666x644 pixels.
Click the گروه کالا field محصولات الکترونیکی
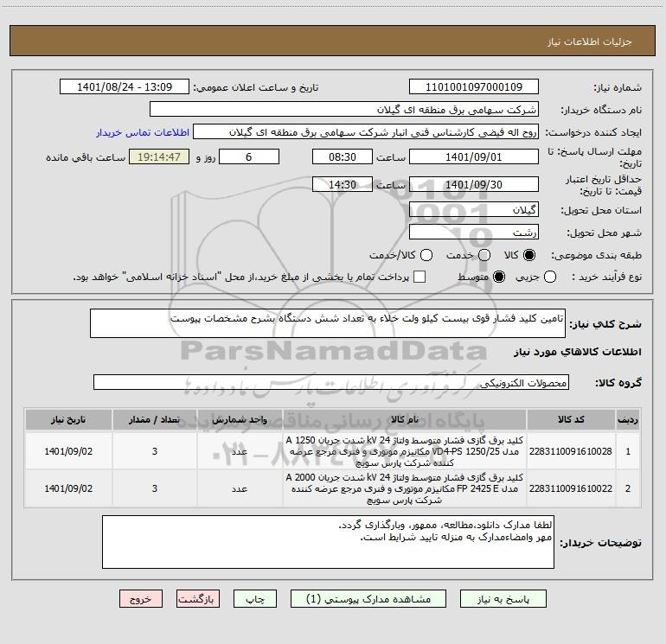[331, 382]
